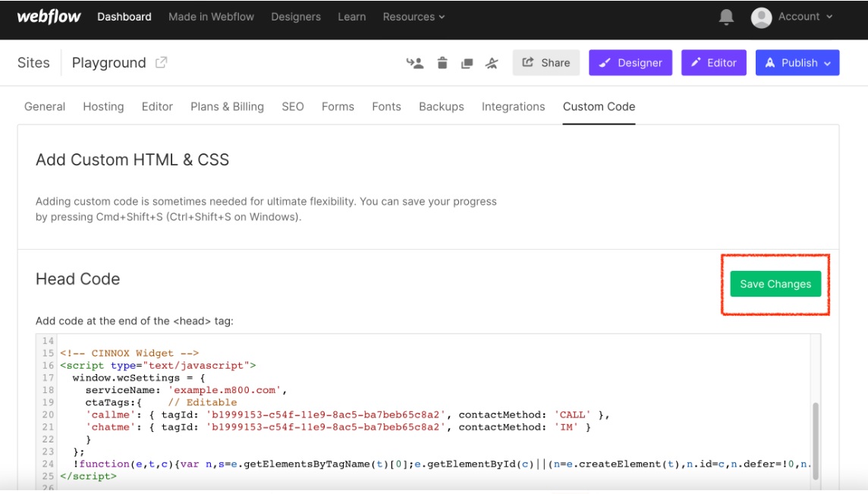868x494 pixels.
Task: Open Playground site in new tab icon
Action: coord(161,63)
